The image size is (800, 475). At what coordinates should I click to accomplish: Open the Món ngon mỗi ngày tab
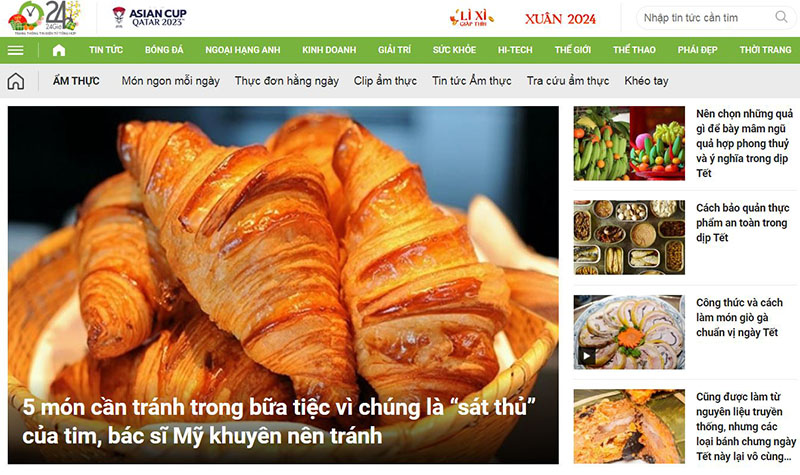pos(170,81)
